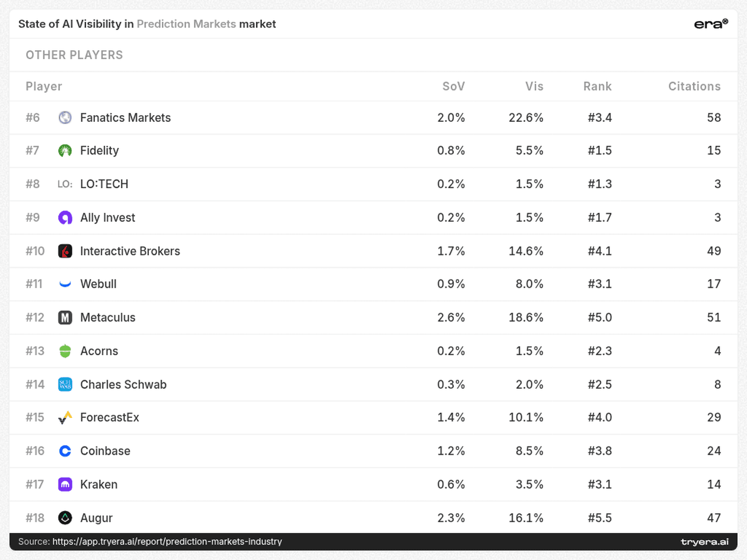Select the purple Ally Invest logo icon
The height and width of the screenshot is (560, 747).
tap(65, 218)
